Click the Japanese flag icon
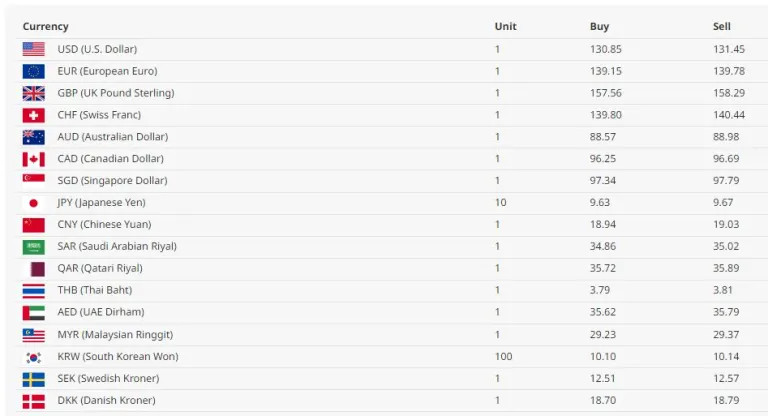The width and height of the screenshot is (768, 416). pos(33,203)
